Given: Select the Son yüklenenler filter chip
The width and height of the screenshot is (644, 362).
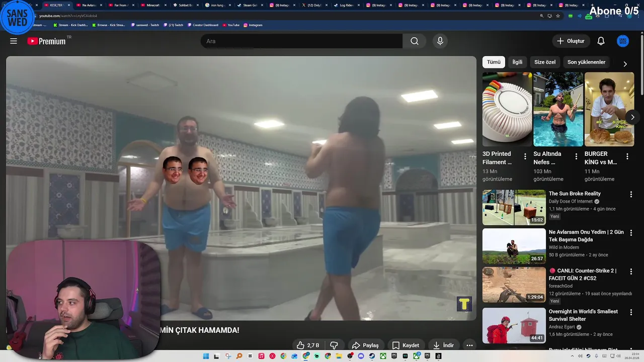Looking at the screenshot, I should pyautogui.click(x=586, y=62).
